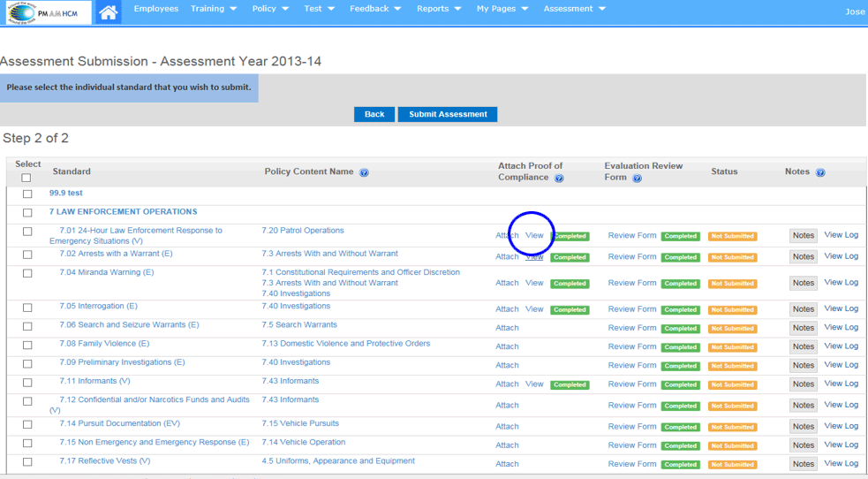
Task: Open the My Pages menu
Action: pyautogui.click(x=502, y=9)
